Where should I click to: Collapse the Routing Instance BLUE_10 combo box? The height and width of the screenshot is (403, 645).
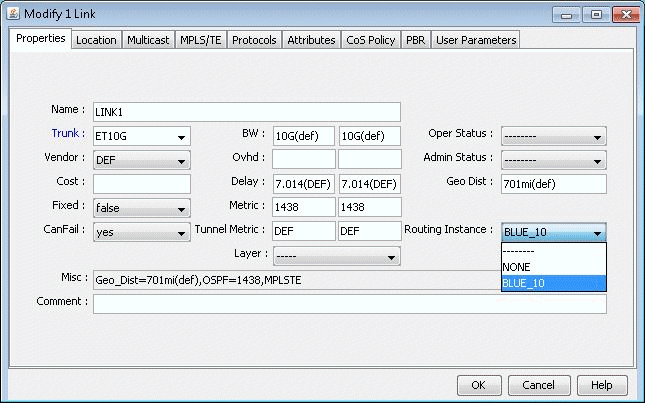click(x=554, y=232)
